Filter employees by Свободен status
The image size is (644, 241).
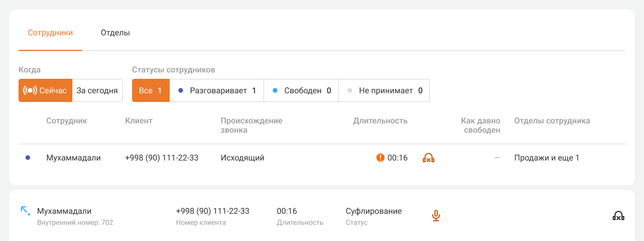pyautogui.click(x=301, y=90)
